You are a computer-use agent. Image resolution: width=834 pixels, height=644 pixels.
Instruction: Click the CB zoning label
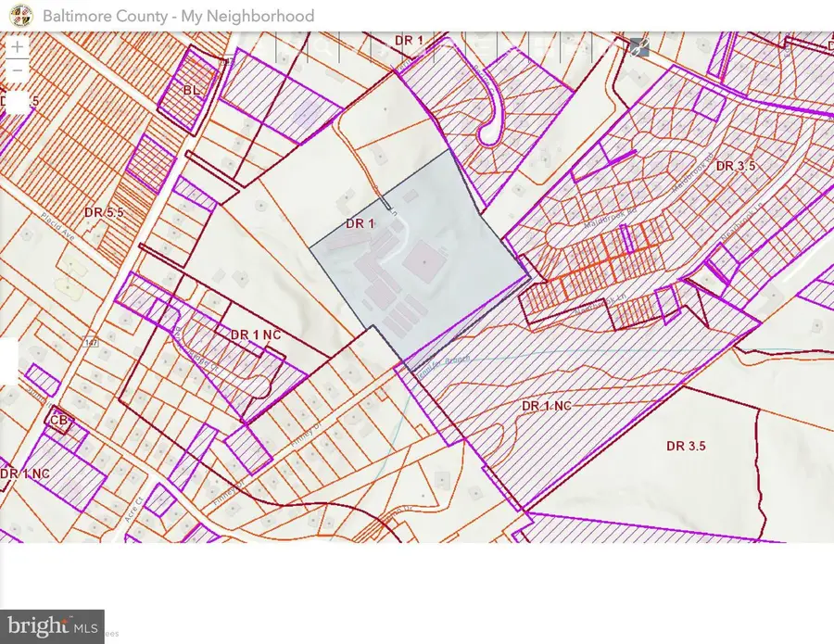click(60, 420)
